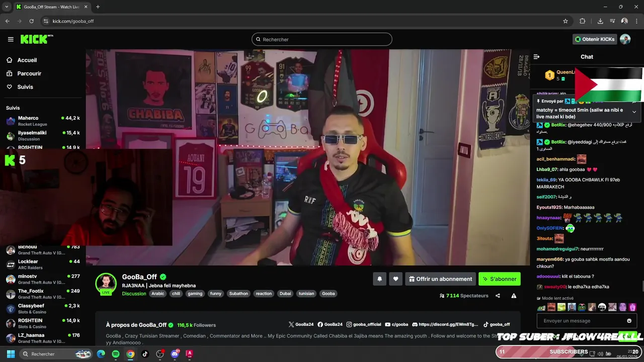Open the Discord invite link
This screenshot has height=362, width=644.
[x=445, y=325]
